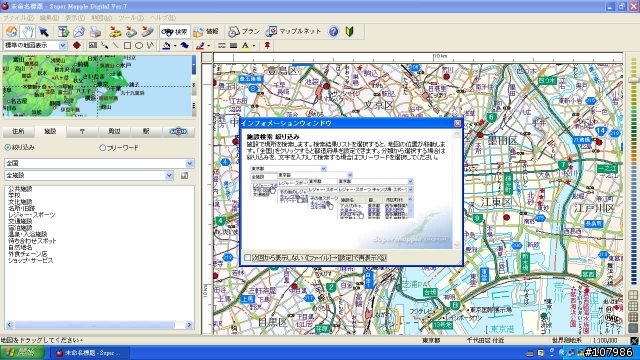Select 待ち合わせスポット in the category list
The image size is (640, 360).
click(x=32, y=241)
